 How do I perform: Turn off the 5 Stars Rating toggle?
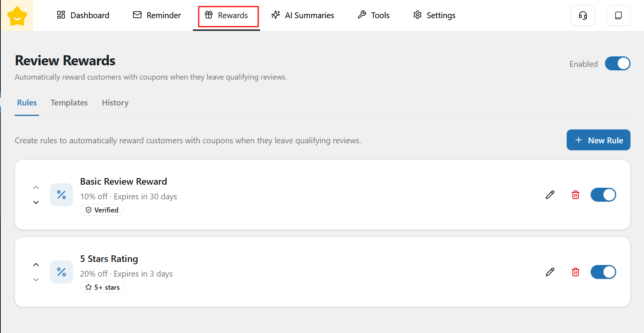pyautogui.click(x=603, y=272)
